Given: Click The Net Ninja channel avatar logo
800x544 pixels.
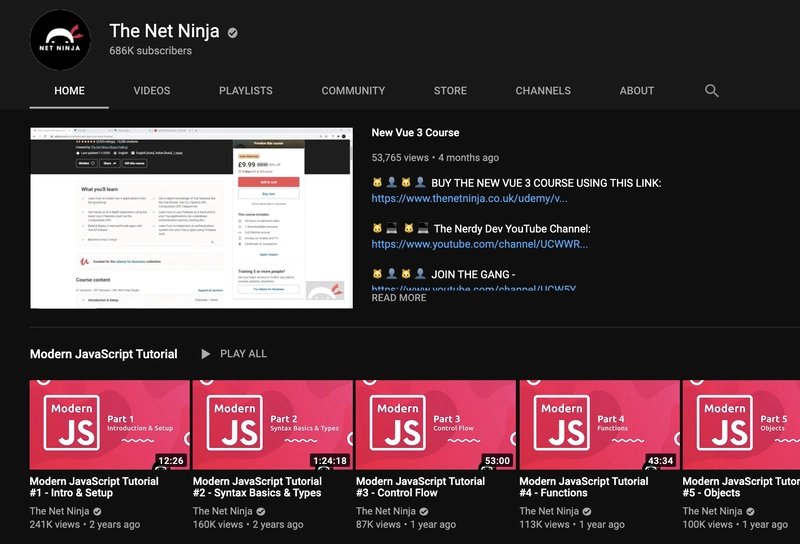Looking at the screenshot, I should click(x=60, y=40).
